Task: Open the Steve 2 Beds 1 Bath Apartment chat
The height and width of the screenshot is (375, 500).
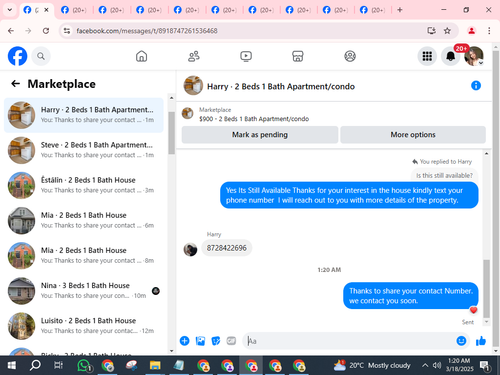Action: [x=84, y=150]
